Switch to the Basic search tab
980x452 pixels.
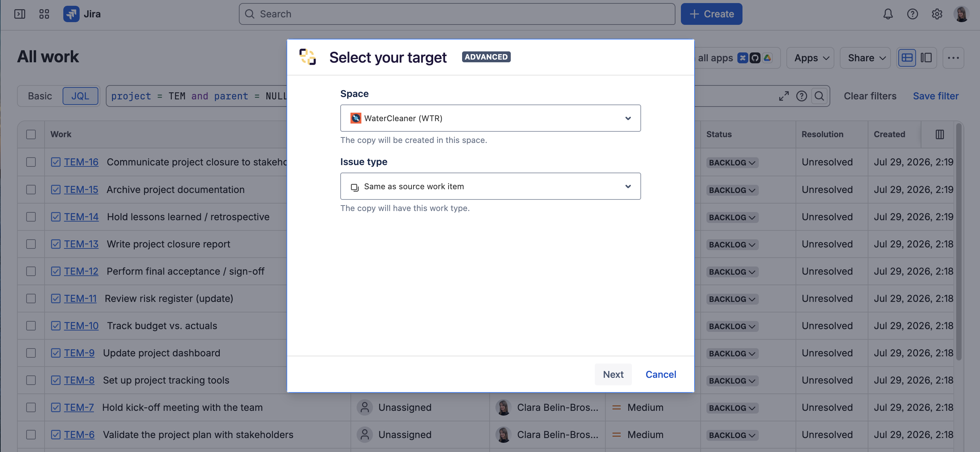40,96
